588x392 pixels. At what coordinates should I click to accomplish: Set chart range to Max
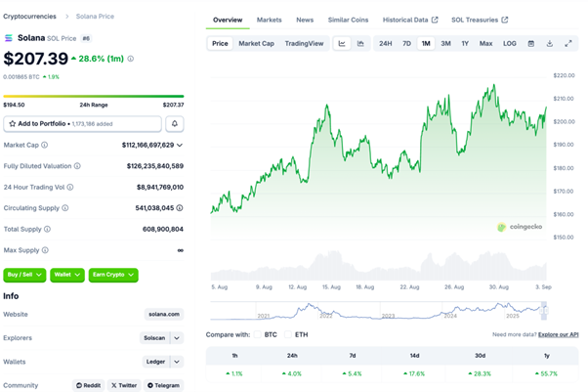click(x=486, y=44)
